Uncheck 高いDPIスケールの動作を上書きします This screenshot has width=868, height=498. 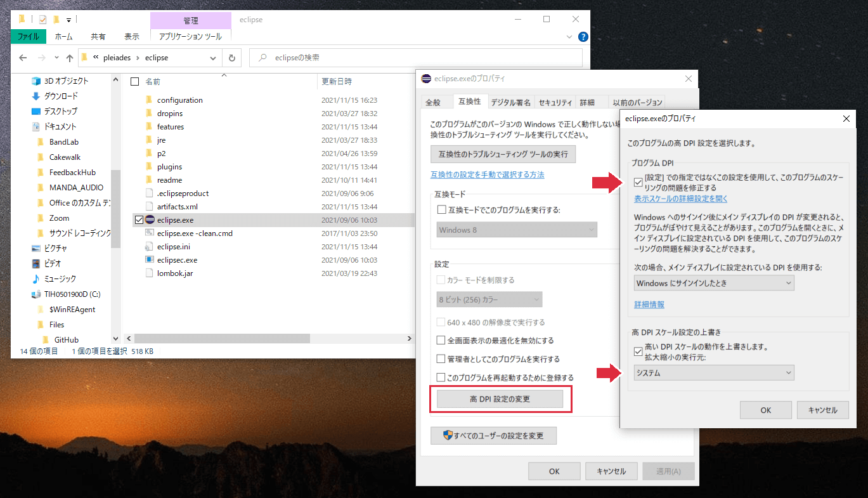click(x=638, y=351)
